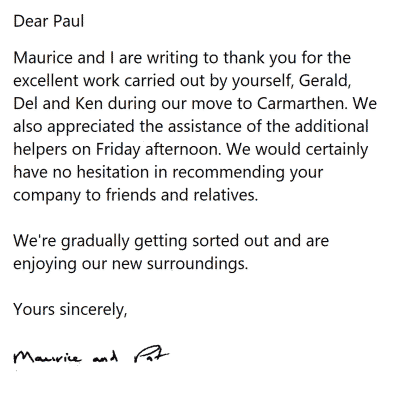Click the handwritten 'Pat' signature
The height and width of the screenshot is (404, 400).
pyautogui.click(x=151, y=356)
